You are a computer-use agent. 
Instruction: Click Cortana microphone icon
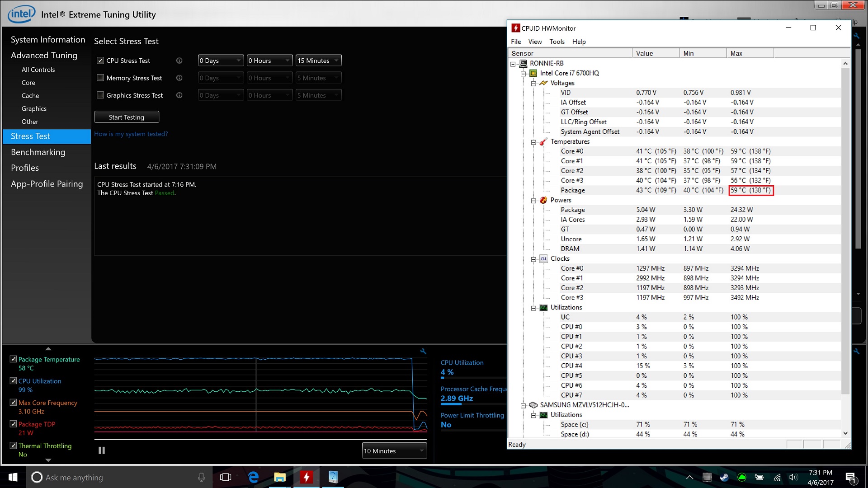[x=202, y=477]
